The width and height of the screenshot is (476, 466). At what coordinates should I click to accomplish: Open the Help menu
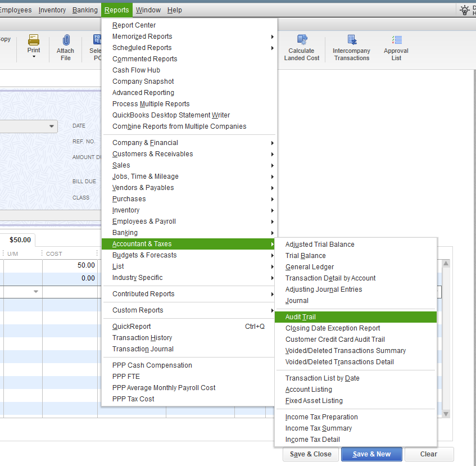point(175,10)
